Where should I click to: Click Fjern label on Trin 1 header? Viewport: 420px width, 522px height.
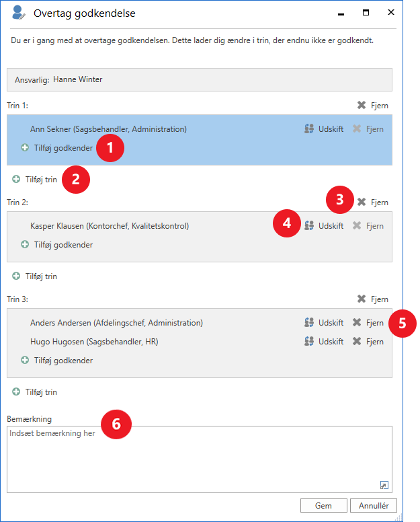click(x=380, y=106)
